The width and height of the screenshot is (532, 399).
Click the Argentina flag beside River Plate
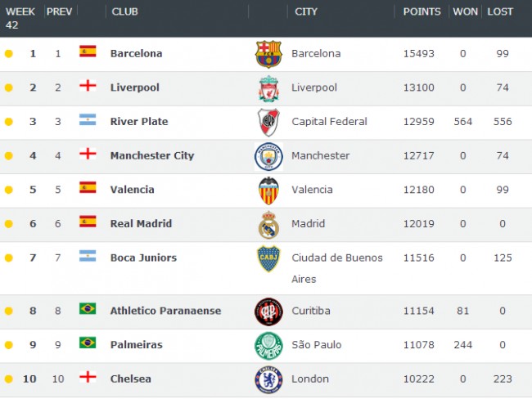[x=88, y=119]
